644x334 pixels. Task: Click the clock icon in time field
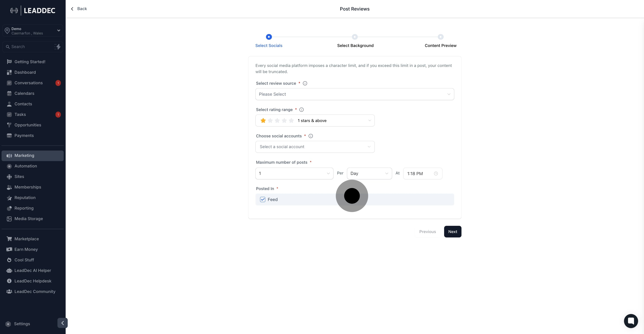coord(436,174)
